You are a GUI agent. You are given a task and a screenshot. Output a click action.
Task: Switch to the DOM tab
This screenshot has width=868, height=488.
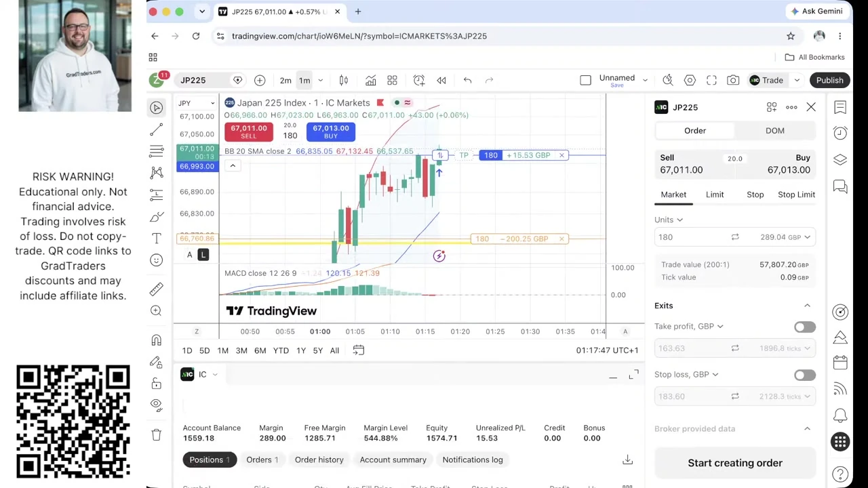(775, 131)
